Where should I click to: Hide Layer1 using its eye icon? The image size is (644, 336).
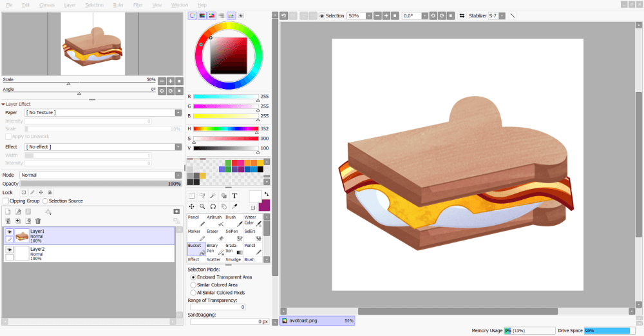click(9, 232)
